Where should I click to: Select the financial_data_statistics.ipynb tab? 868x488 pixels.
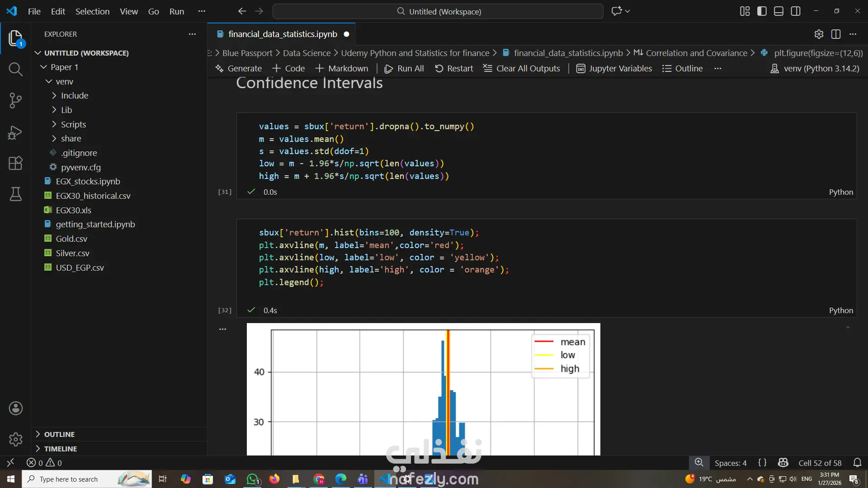click(282, 34)
